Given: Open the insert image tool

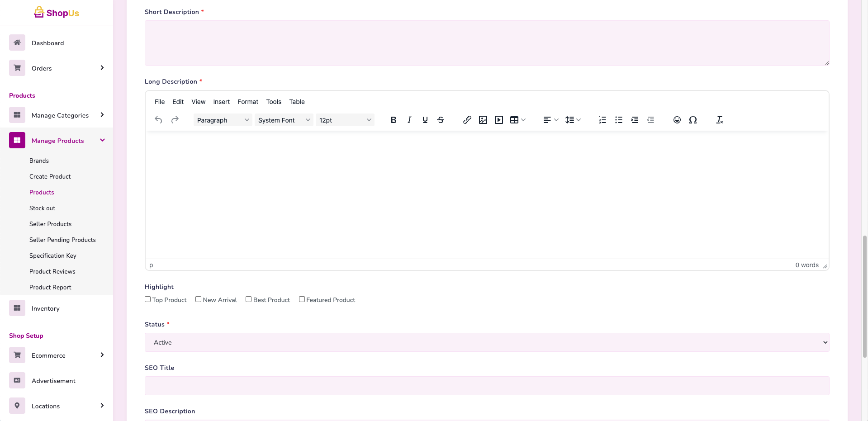Looking at the screenshot, I should pos(483,120).
